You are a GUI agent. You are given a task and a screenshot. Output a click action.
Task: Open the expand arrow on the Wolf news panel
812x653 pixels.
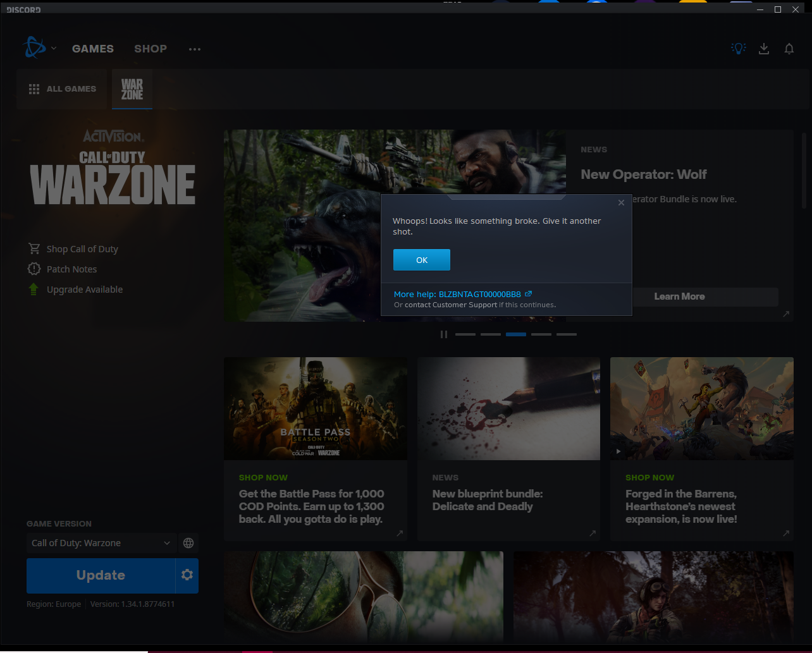[786, 314]
